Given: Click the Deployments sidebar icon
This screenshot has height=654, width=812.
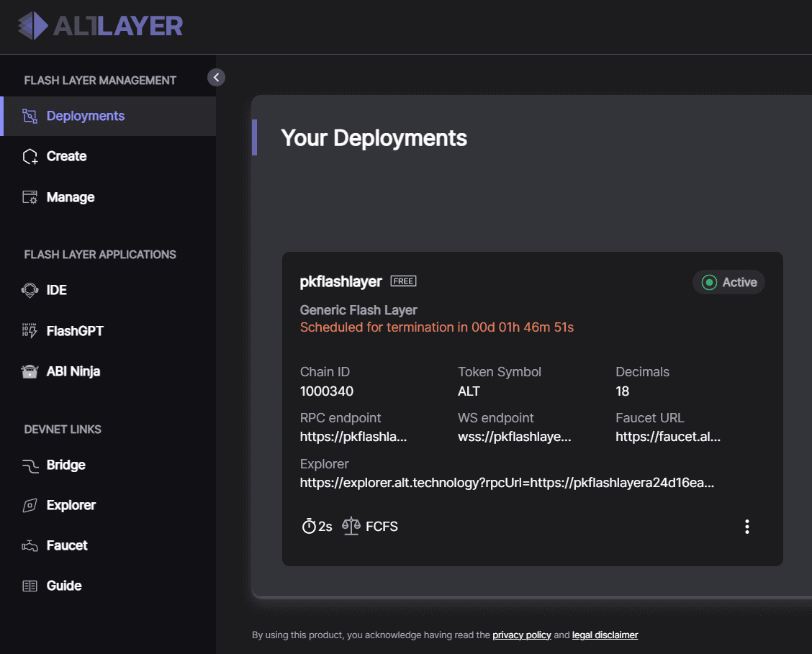Looking at the screenshot, I should click(30, 116).
